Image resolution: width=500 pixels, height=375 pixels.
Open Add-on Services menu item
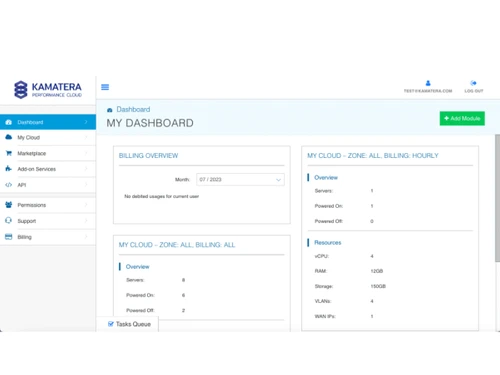point(48,169)
